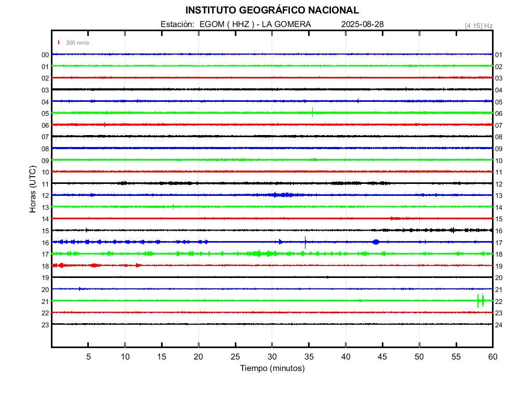The height and width of the screenshot is (399, 532).
Task: Click left-axis hour label 03
Action: click(x=45, y=90)
